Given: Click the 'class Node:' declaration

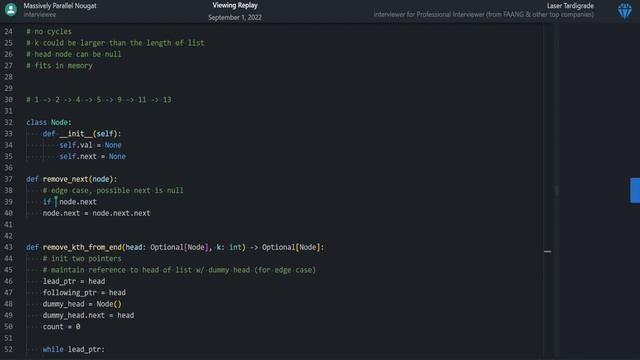Looking at the screenshot, I should (49, 122).
